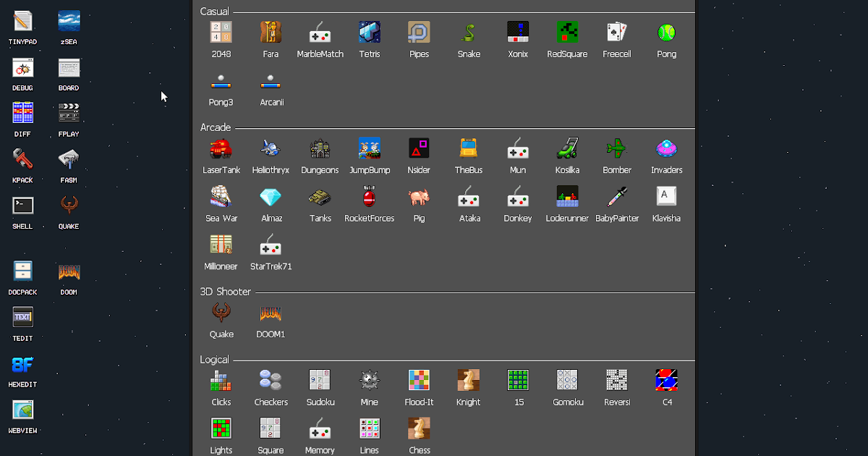Open the 2048 puzzle game
Screen dimensions: 868x456
click(221, 33)
